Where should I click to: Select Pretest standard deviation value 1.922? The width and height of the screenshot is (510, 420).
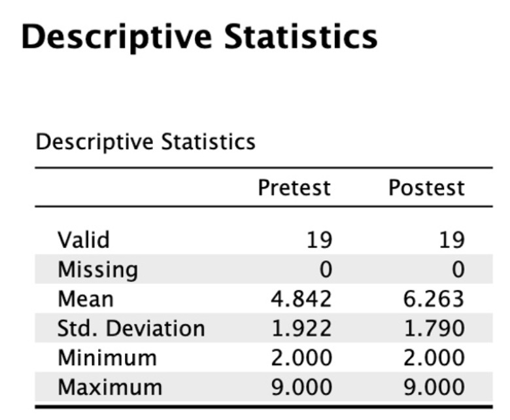(301, 328)
